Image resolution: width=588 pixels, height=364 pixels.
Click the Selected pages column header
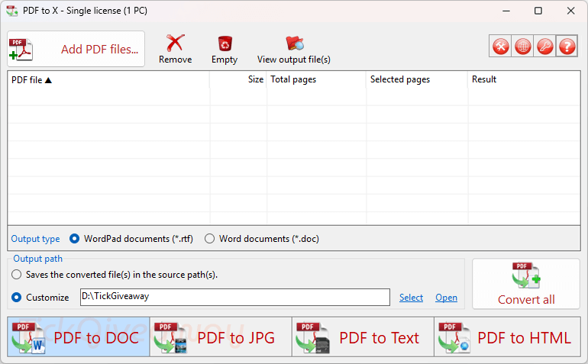coord(417,79)
